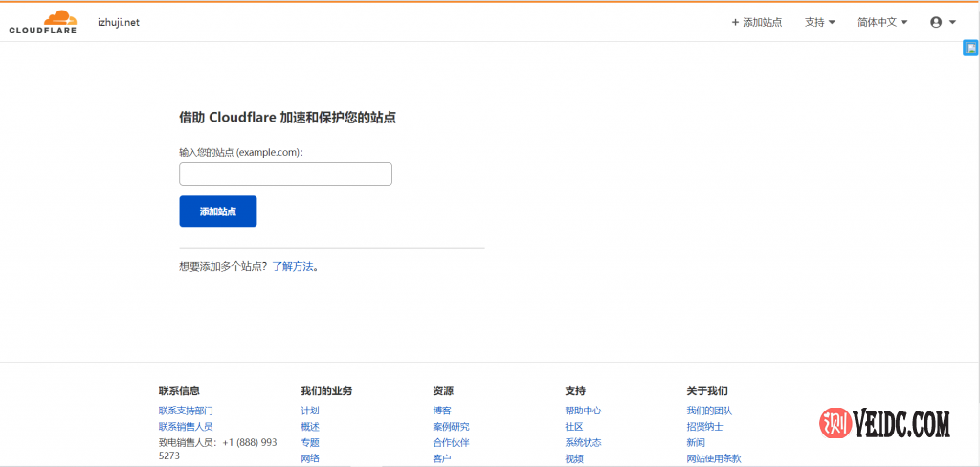Open the 了解方法 link
The height and width of the screenshot is (467, 980).
point(293,267)
